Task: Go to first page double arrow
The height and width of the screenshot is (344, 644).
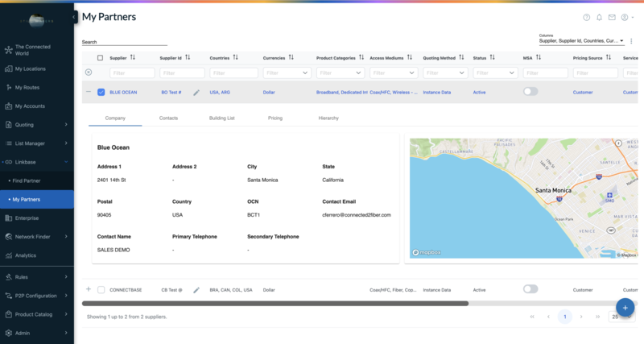Action: 532,317
